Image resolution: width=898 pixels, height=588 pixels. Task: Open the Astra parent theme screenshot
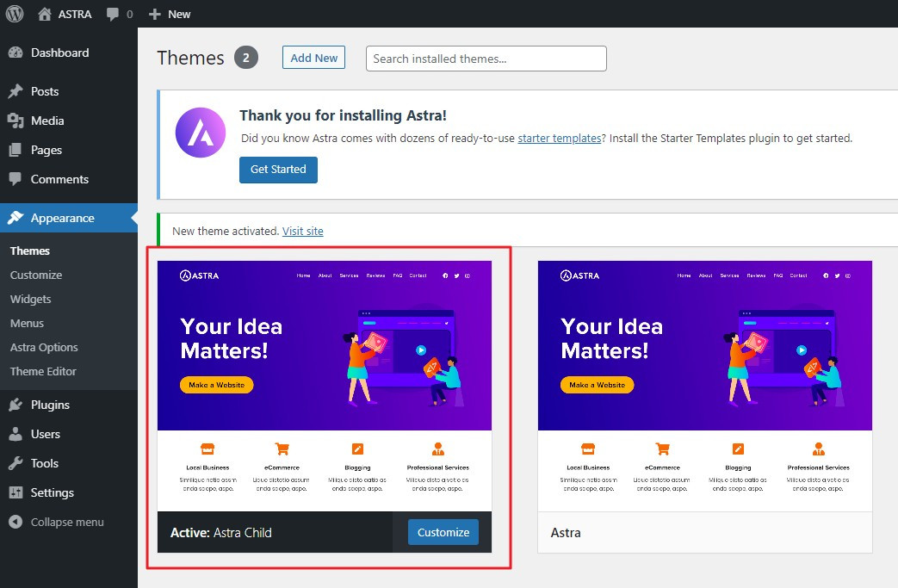705,386
